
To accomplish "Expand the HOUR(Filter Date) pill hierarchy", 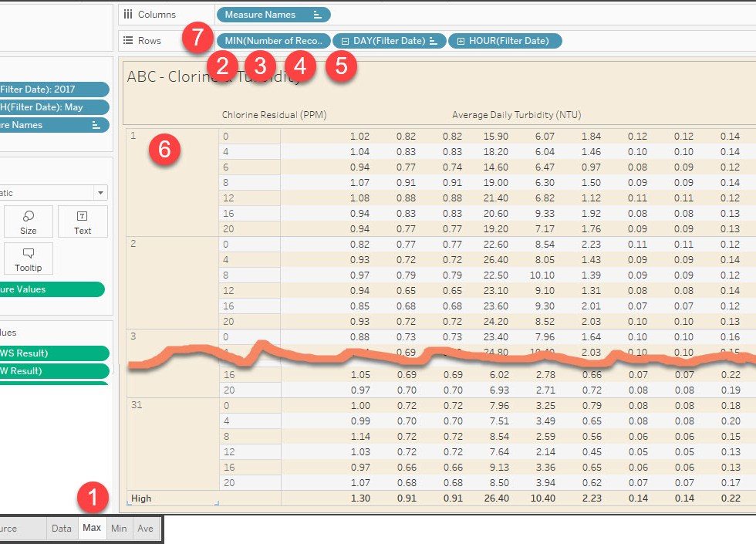I will pyautogui.click(x=461, y=41).
